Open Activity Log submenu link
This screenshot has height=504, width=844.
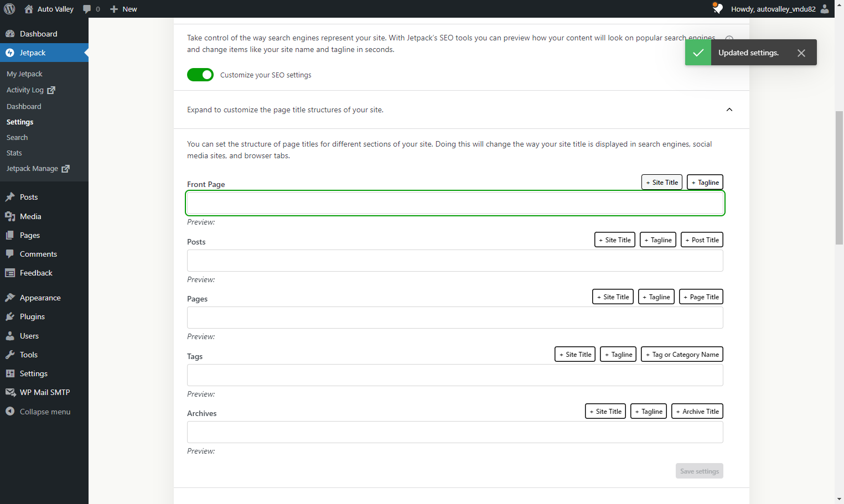pos(31,90)
